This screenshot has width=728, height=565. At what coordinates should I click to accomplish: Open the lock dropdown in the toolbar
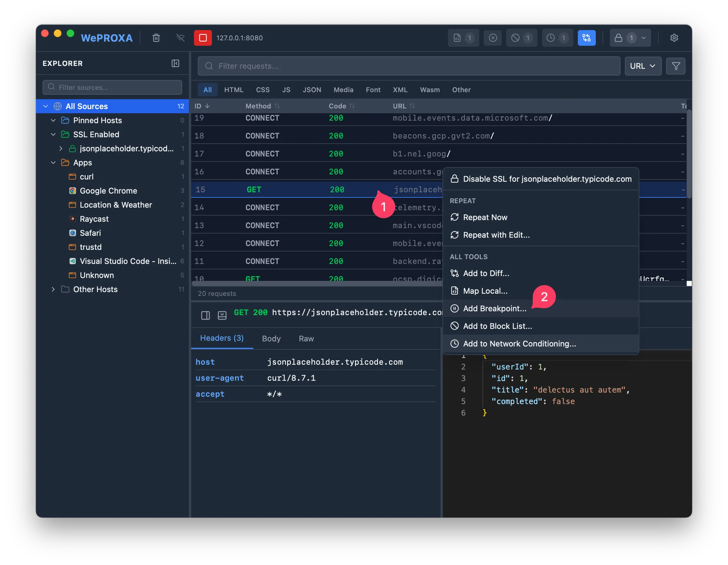point(630,38)
